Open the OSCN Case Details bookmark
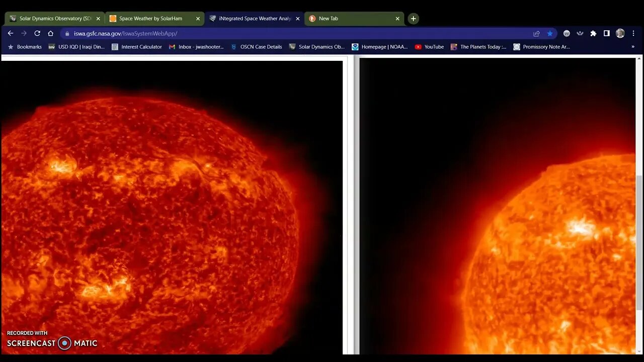The height and width of the screenshot is (362, 644). [257, 47]
